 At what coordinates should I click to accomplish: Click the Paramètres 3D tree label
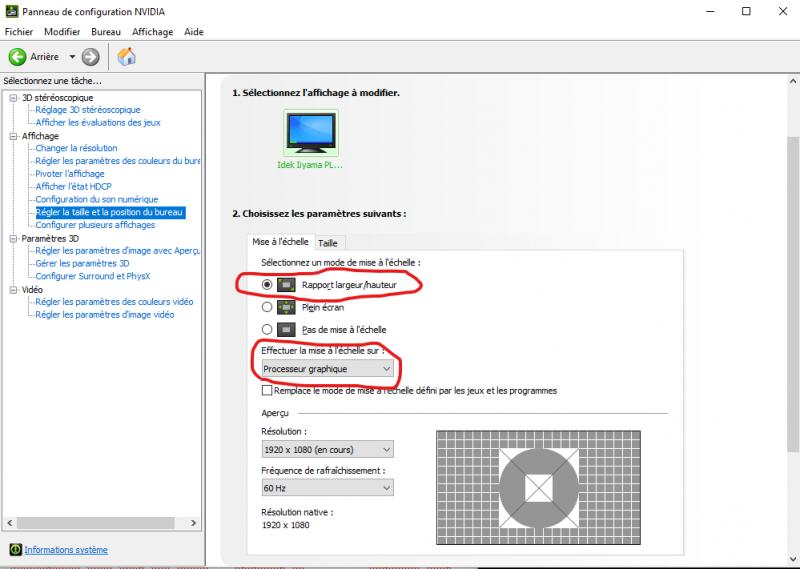click(51, 238)
